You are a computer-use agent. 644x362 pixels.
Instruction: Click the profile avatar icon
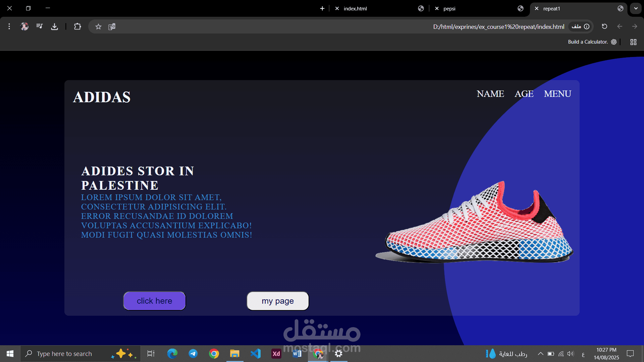click(24, 26)
